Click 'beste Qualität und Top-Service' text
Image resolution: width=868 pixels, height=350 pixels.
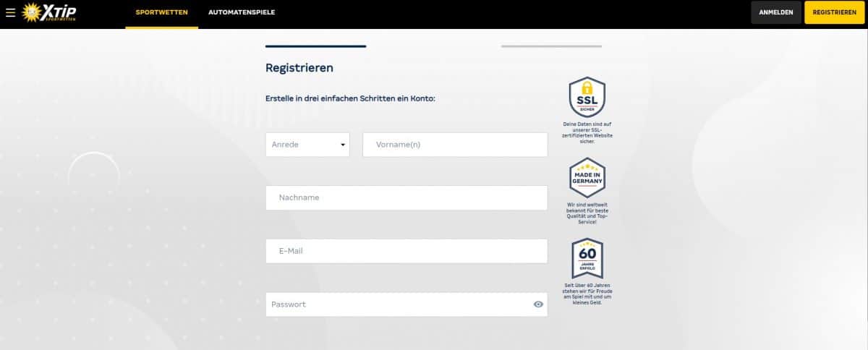click(587, 213)
